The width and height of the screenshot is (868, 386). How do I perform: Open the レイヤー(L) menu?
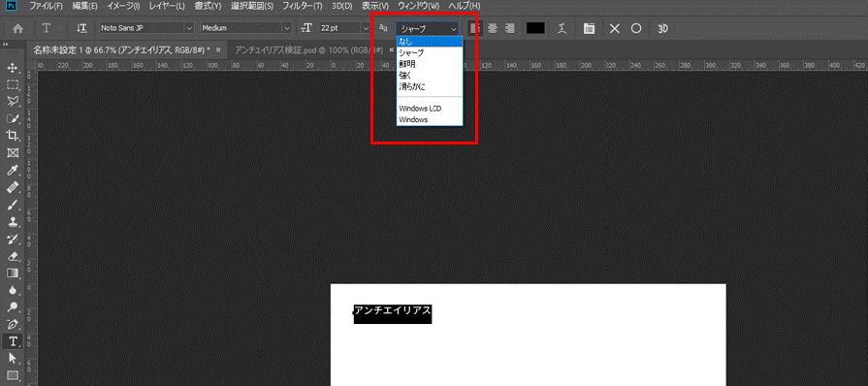[167, 7]
